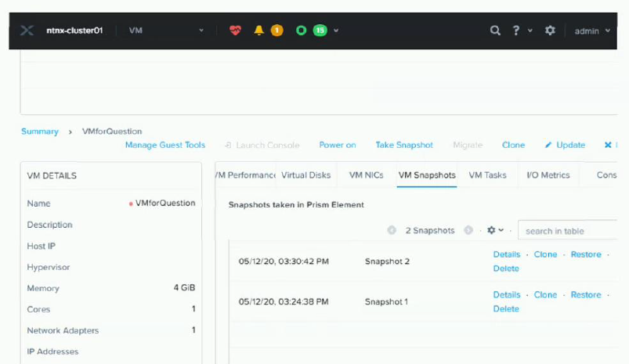Open the VM Tasks tab
629x364 pixels.
(487, 175)
